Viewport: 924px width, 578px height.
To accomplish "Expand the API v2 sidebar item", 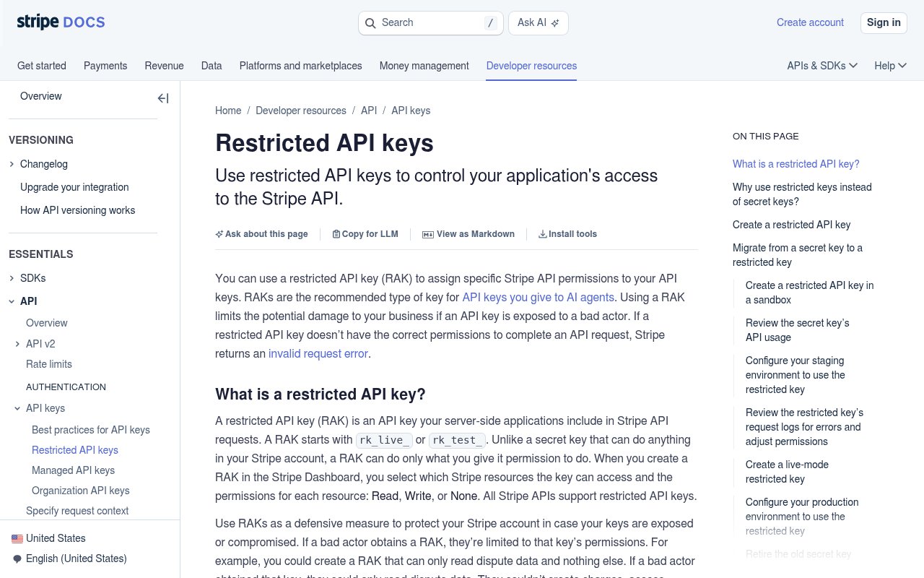I will click(17, 344).
